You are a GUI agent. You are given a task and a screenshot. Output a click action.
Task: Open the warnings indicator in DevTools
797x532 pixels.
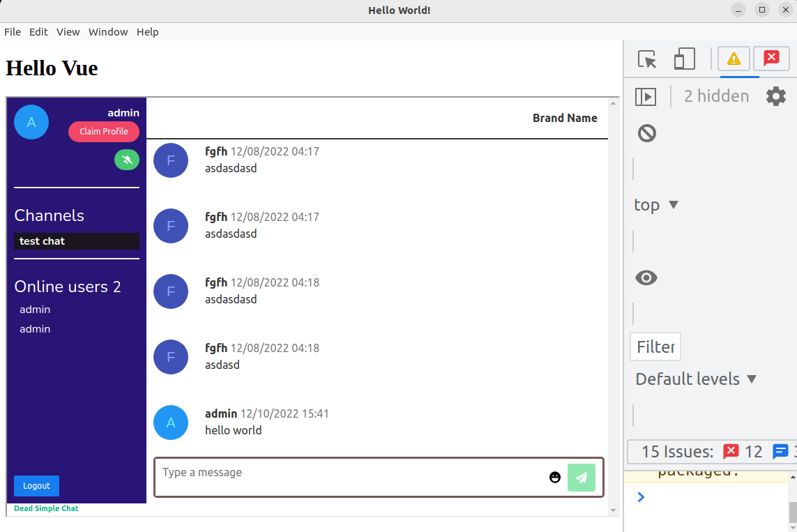[734, 59]
